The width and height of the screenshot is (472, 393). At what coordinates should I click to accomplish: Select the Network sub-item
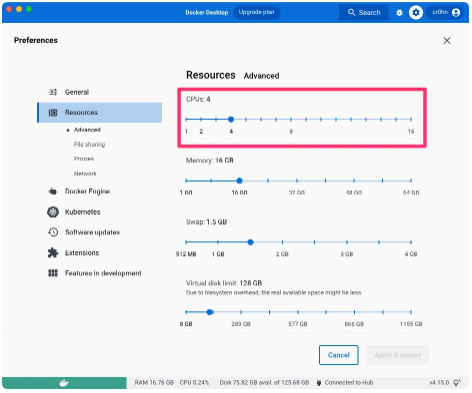[x=85, y=174]
